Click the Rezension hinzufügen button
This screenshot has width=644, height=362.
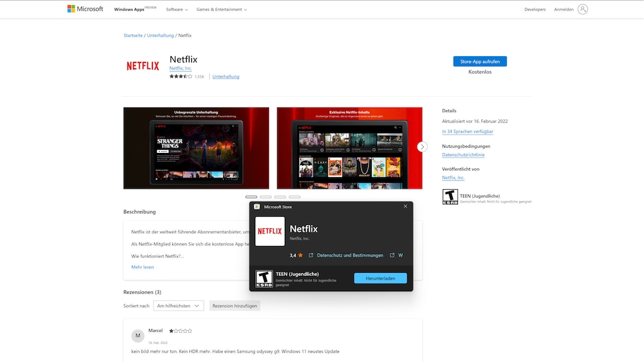click(235, 306)
